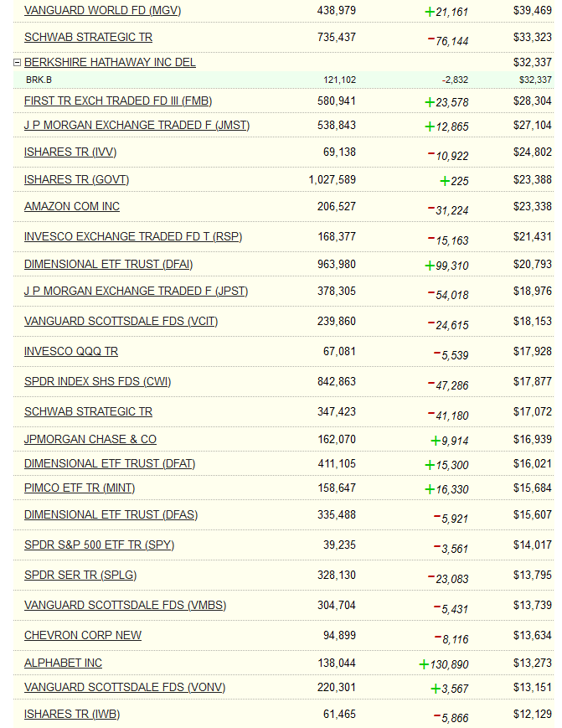This screenshot has height=728, width=562.
Task: Open the SCHWAB STRATEGIC TR link valued $17,072
Action: pos(88,412)
